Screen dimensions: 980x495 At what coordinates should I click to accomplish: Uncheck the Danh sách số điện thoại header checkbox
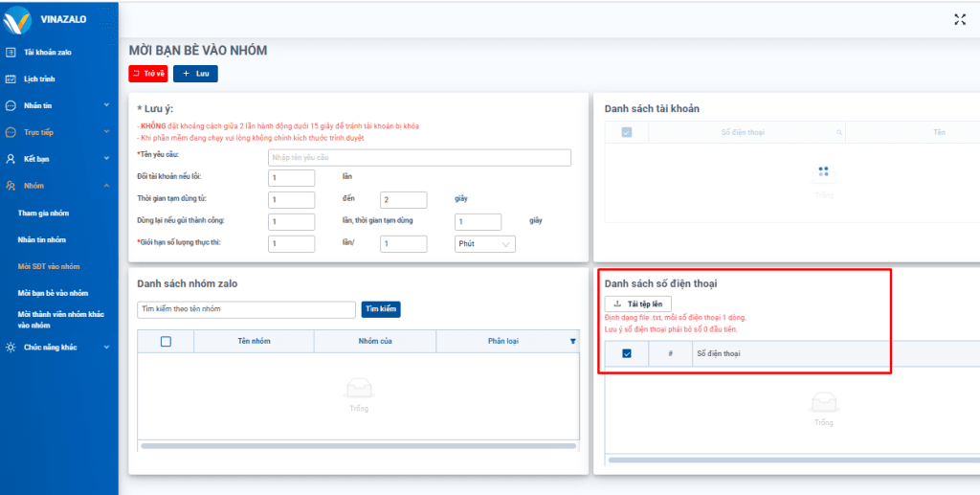627,353
